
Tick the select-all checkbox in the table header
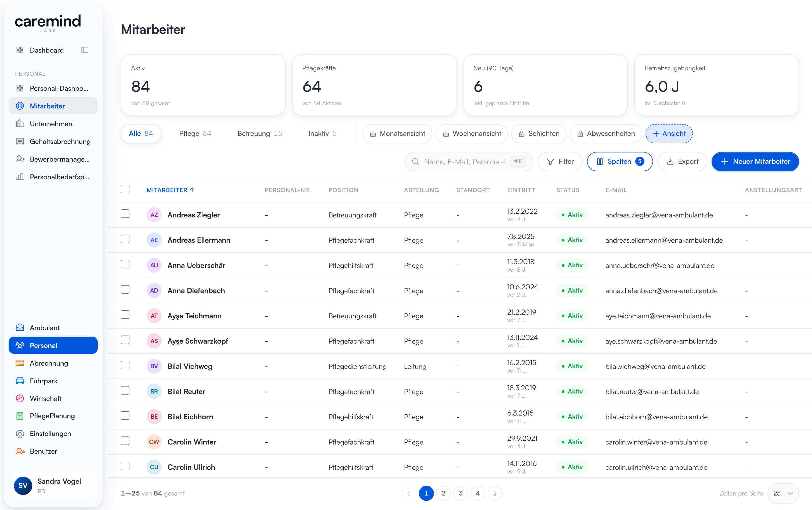(125, 189)
